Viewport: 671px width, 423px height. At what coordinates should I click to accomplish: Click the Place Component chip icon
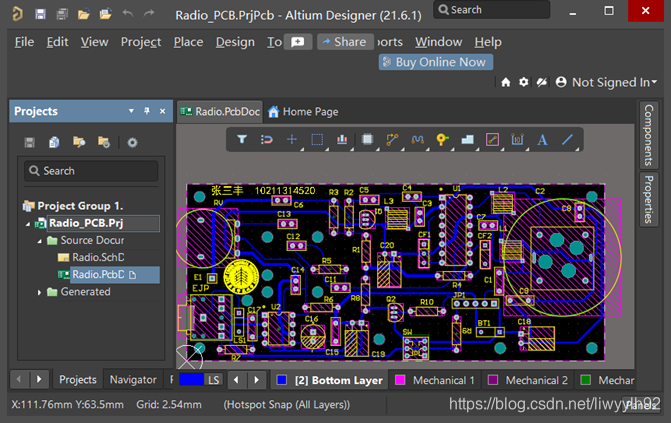click(x=367, y=140)
